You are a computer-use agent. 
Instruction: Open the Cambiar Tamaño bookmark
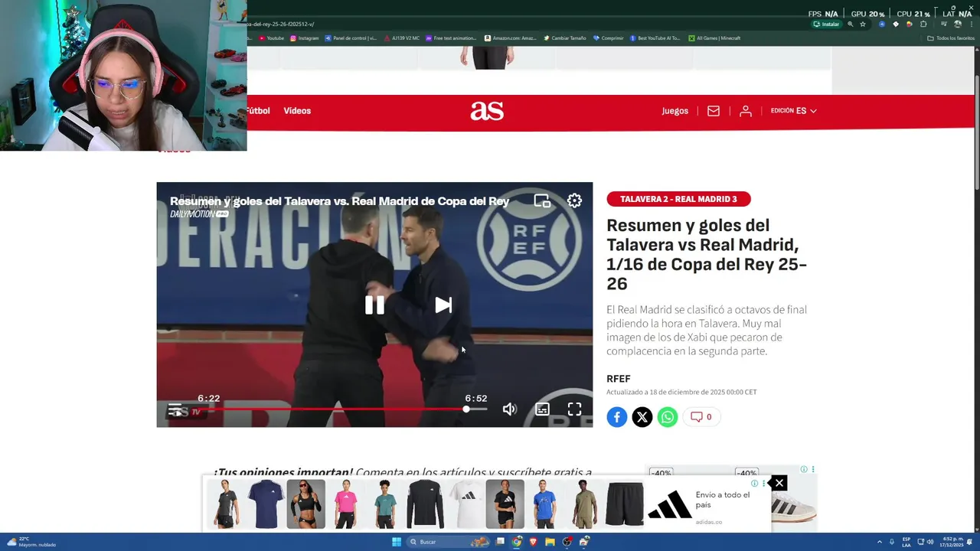pos(565,38)
